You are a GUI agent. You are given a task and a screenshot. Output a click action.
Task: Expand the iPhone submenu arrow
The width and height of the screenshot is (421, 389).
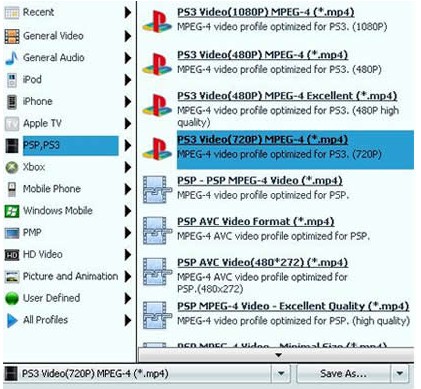(x=128, y=102)
